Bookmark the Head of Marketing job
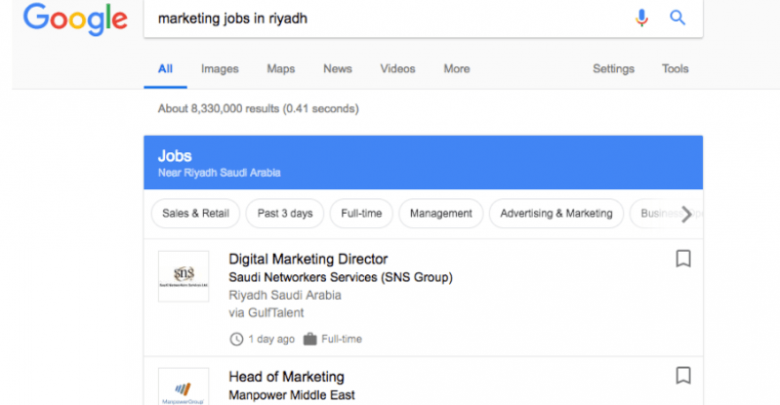 tap(683, 376)
